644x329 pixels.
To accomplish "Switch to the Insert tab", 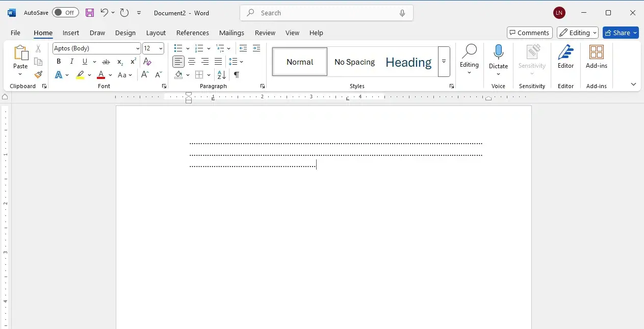I will [x=70, y=33].
